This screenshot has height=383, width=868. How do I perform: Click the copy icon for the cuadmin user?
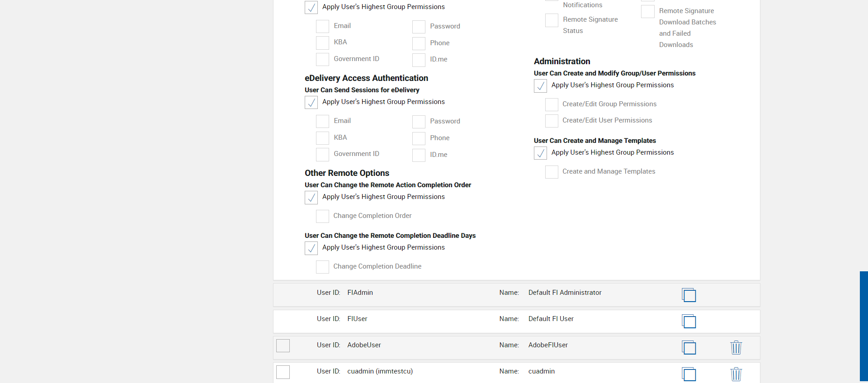[689, 374]
